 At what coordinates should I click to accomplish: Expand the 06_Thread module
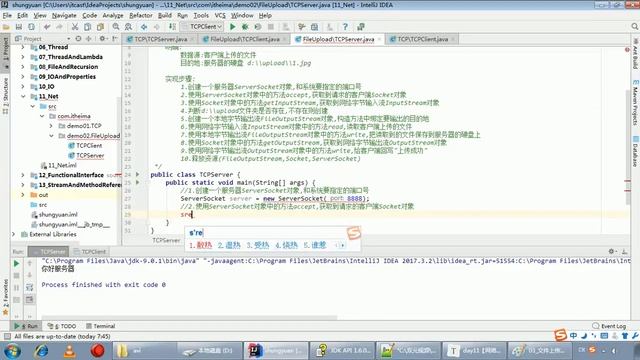tap(23, 47)
